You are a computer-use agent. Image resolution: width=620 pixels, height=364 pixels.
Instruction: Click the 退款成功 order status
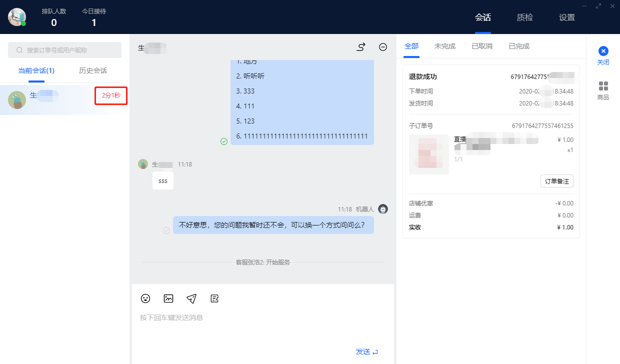coord(423,76)
